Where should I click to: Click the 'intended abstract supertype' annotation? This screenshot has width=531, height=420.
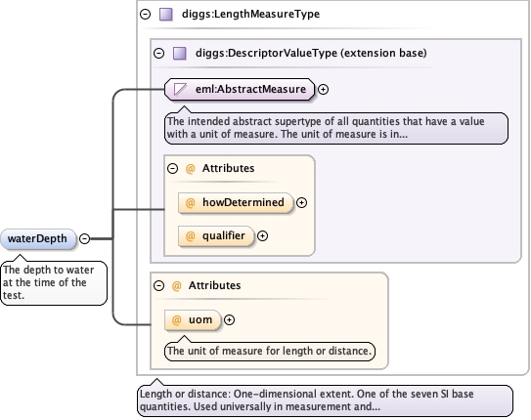point(336,128)
